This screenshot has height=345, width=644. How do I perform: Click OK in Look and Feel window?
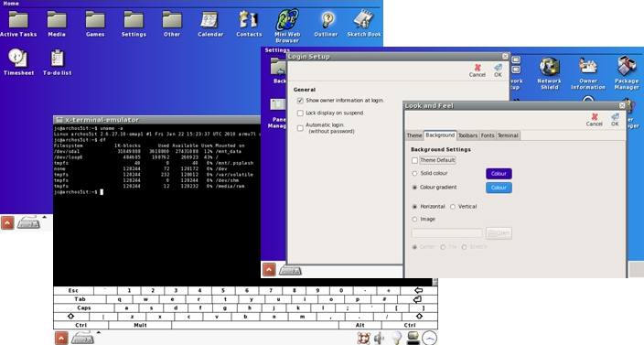pyautogui.click(x=615, y=120)
